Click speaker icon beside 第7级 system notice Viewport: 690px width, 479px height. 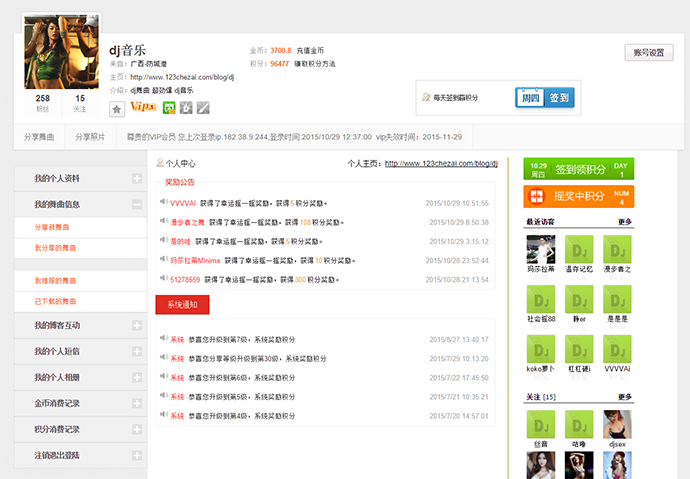(164, 338)
